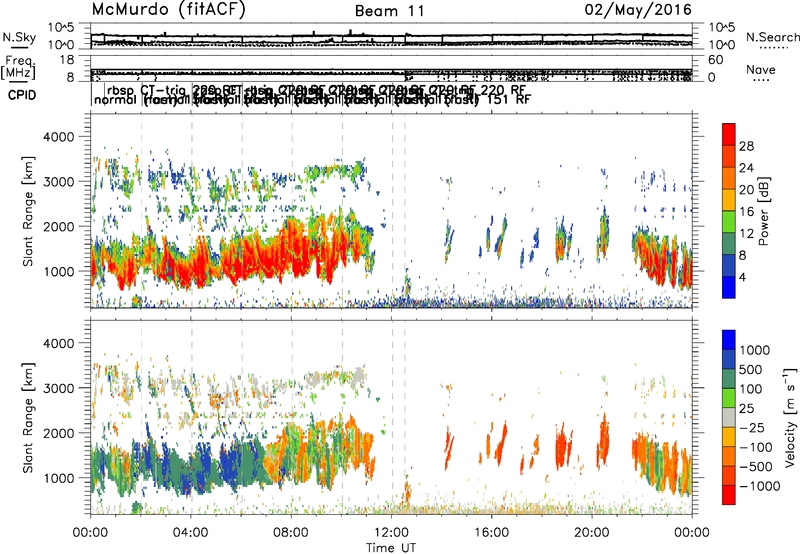Pick the light green Power colorbar segment
Viewport: 800px width, 554px height.
[x=729, y=222]
